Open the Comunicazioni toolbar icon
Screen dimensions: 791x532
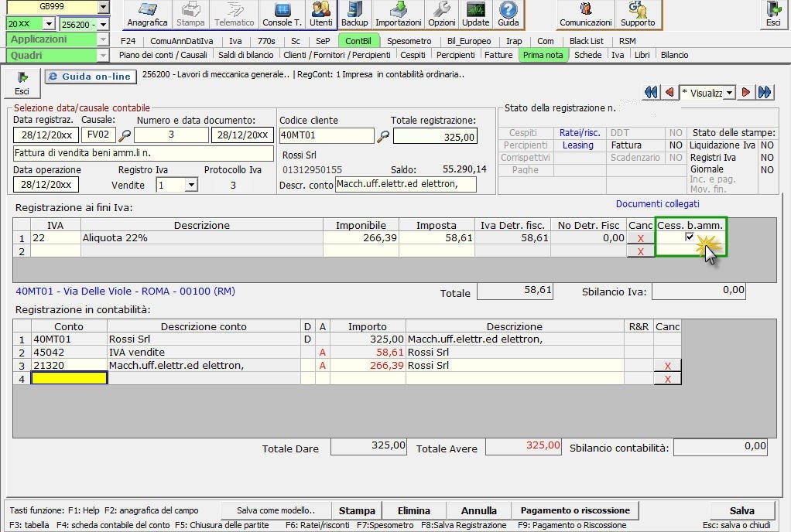point(585,15)
